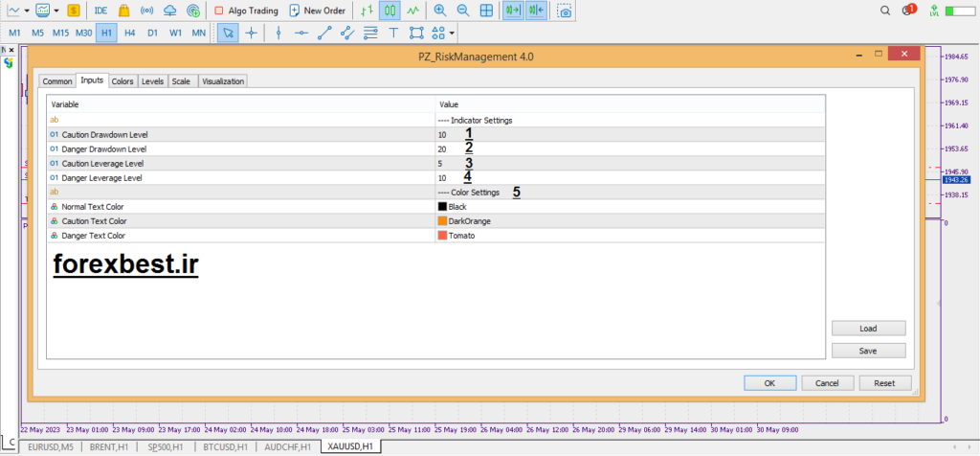Viewport: 980px width, 456px height.
Task: Toggle candlestick chart display mode
Action: coord(390,11)
